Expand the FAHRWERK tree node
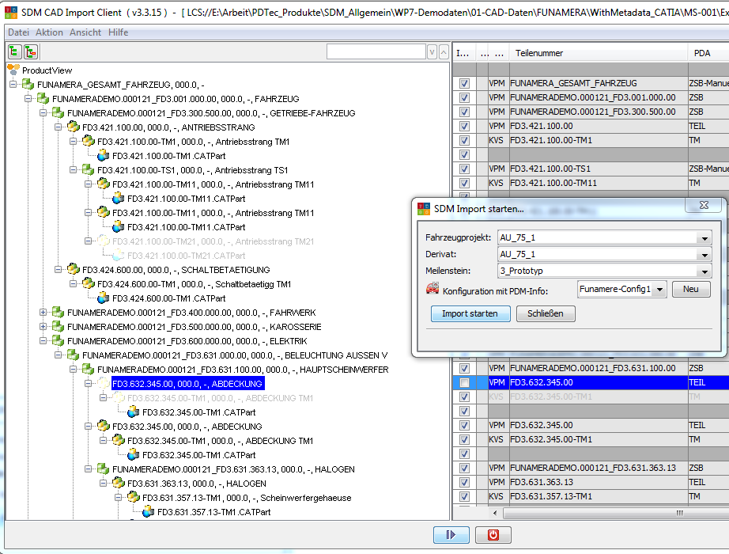The height and width of the screenshot is (554, 729). pos(43,312)
